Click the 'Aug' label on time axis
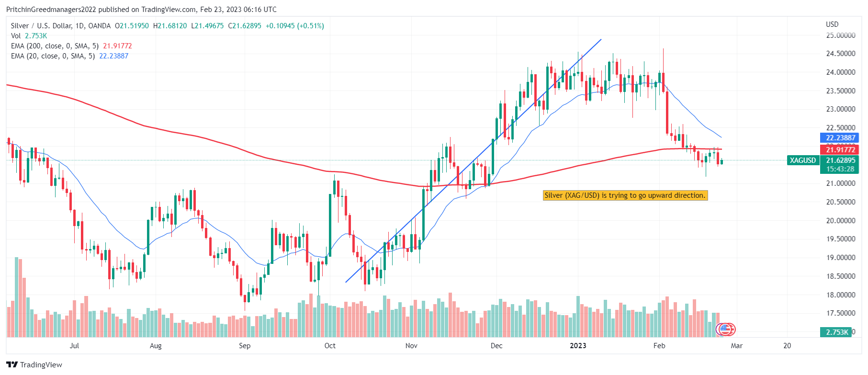The image size is (868, 375). 156,346
